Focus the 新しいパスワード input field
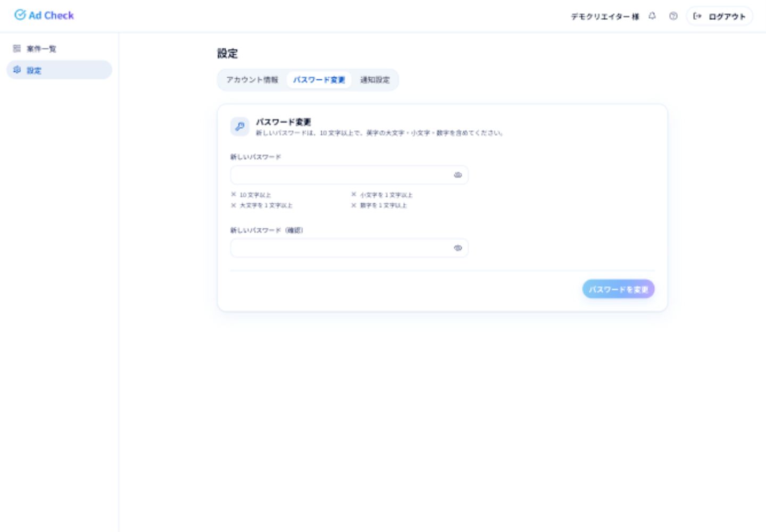766x532 pixels. 349,175
